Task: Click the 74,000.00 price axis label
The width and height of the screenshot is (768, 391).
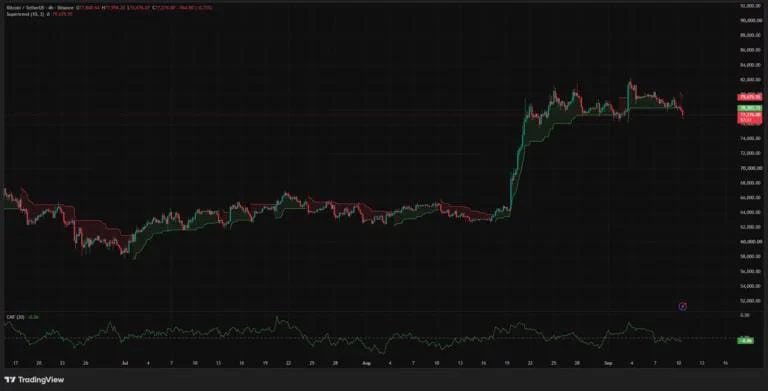Action: point(751,139)
